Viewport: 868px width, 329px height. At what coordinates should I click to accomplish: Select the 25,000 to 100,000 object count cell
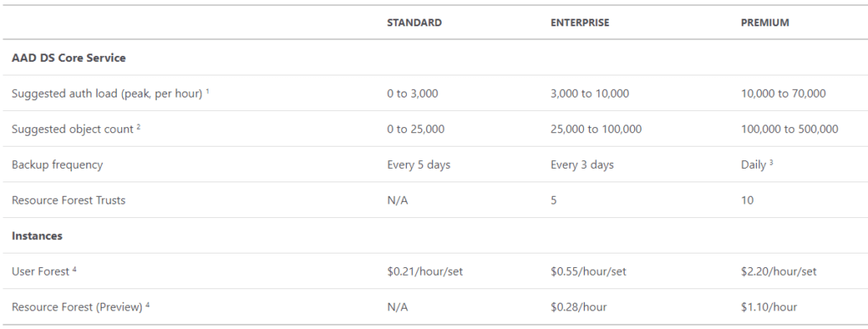pyautogui.click(x=596, y=129)
